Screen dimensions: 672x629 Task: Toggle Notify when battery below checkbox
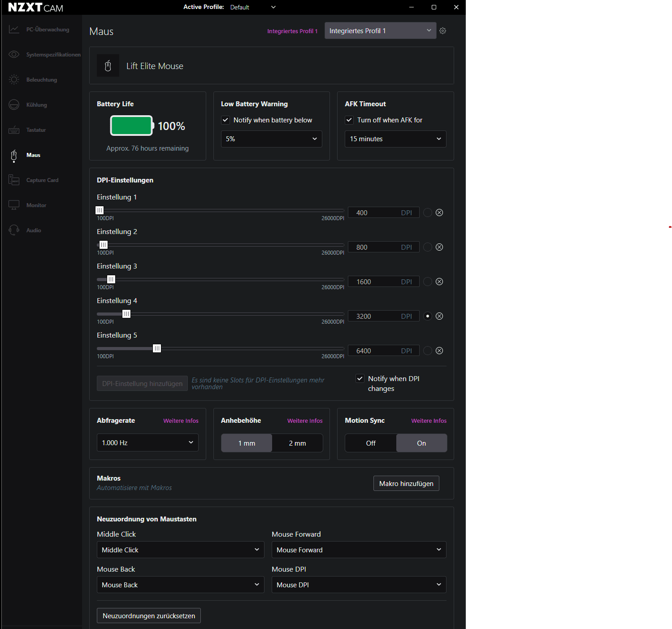click(x=225, y=120)
